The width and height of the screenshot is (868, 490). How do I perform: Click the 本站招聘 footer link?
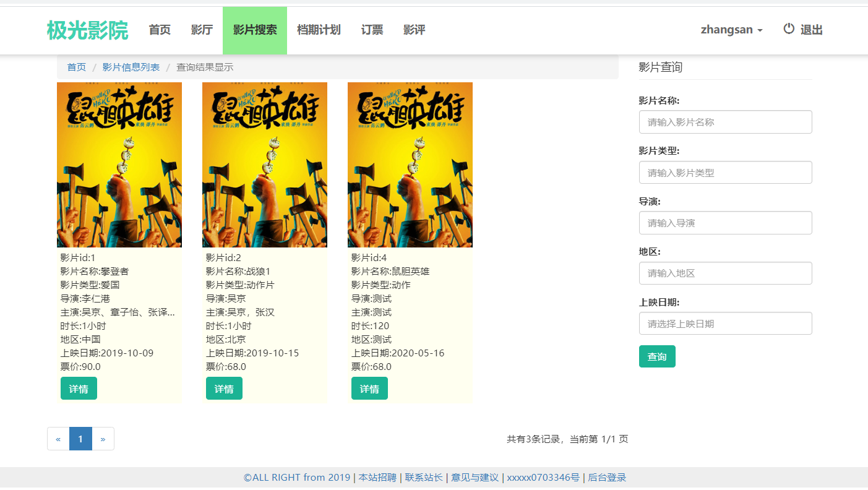pos(377,478)
